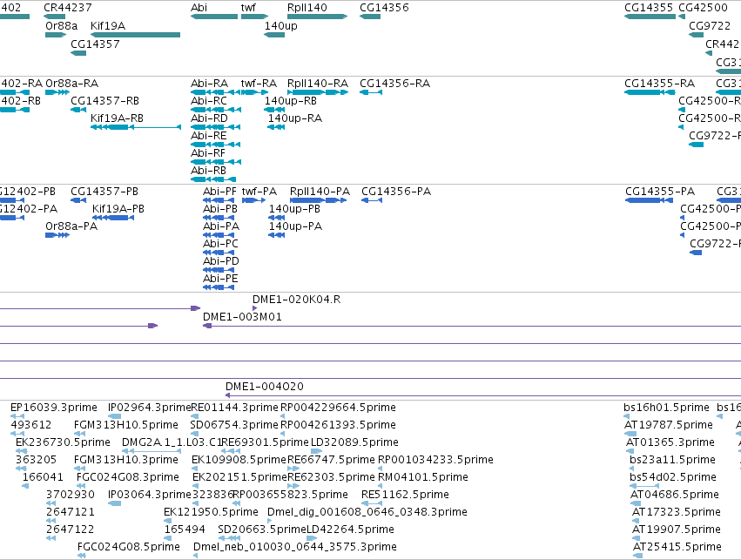Open the Abi-RD transcript label
This screenshot has width=741, height=560.
(209, 118)
